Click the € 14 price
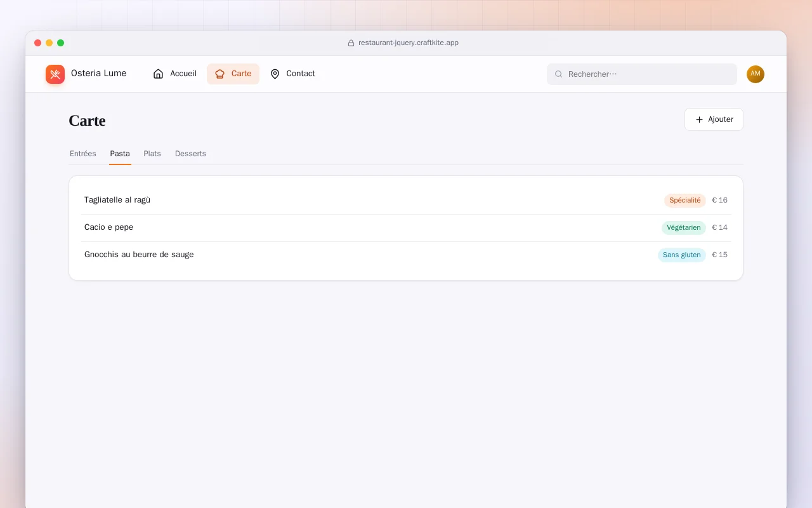The width and height of the screenshot is (812, 508). click(x=720, y=228)
